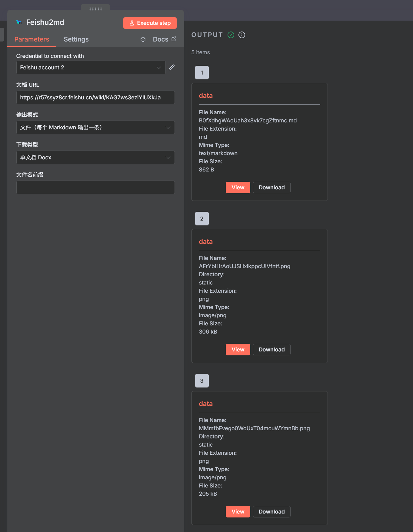This screenshot has height=532, width=413.
Task: Download the B0fXdhgWAoUah3x8vk7cgZftnmc.md file
Action: pos(272,188)
